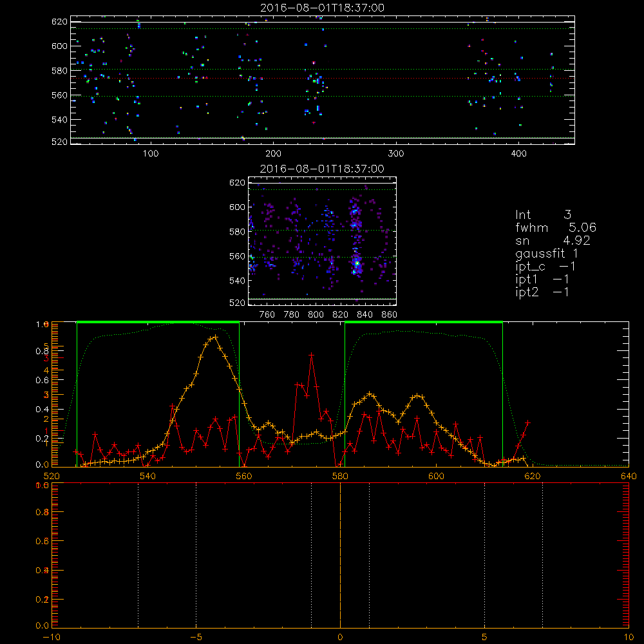Click the tallest orange peak in the profile plot

coord(215,336)
